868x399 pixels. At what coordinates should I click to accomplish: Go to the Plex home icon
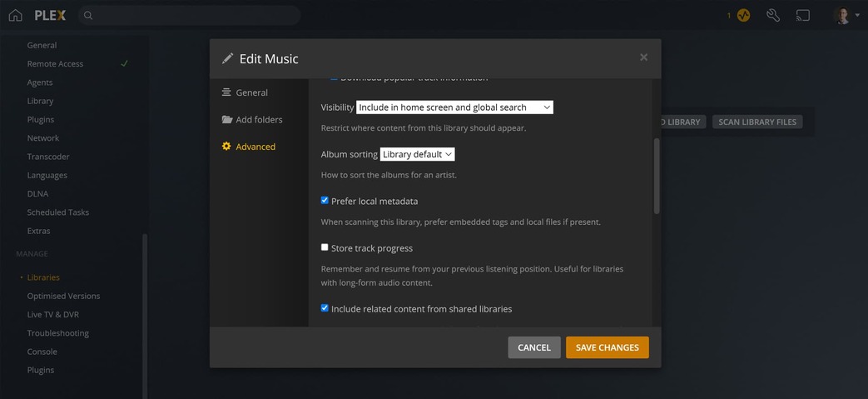pyautogui.click(x=15, y=15)
